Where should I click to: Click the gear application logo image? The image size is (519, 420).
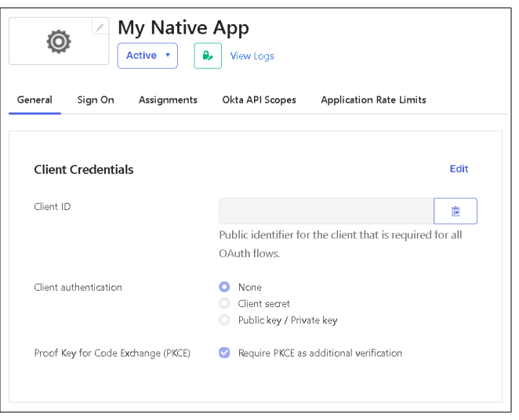(x=59, y=42)
